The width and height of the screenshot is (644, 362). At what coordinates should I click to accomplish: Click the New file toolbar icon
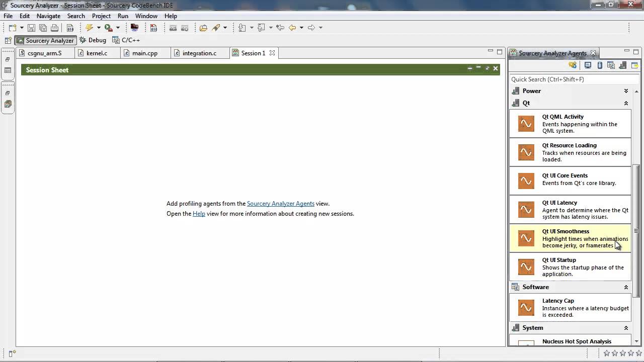coord(13,28)
